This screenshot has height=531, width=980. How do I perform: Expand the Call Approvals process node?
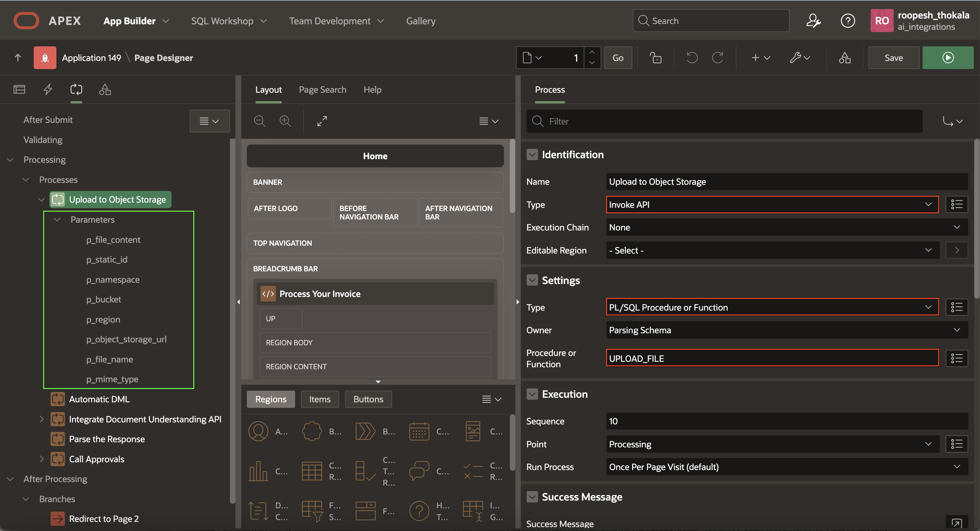42,459
